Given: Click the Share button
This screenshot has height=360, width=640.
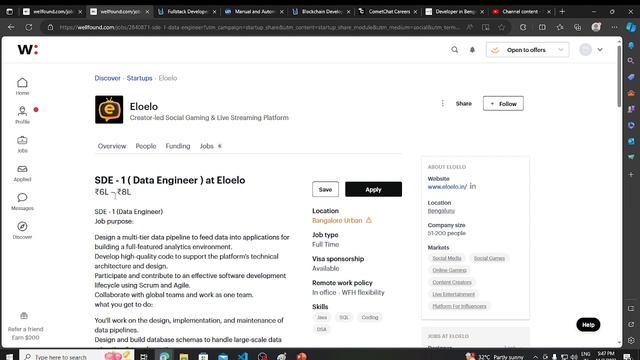Looking at the screenshot, I should (x=464, y=104).
